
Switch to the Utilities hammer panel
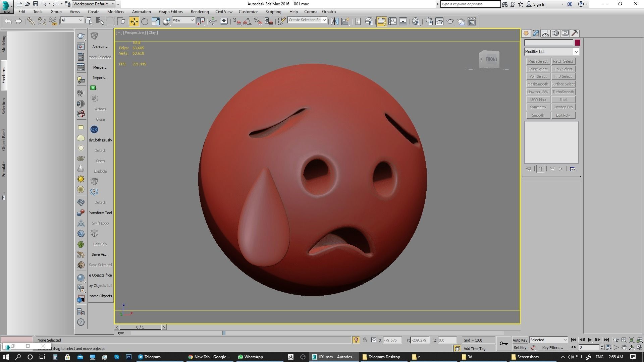point(575,33)
